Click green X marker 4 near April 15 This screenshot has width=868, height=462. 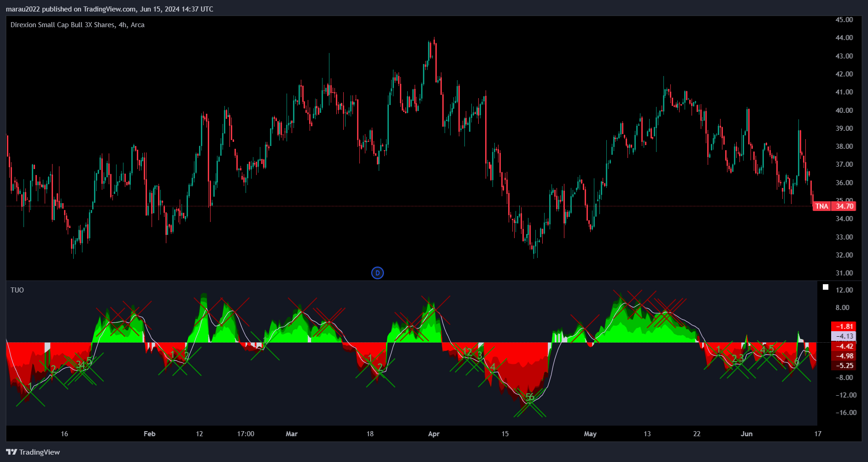pos(493,367)
